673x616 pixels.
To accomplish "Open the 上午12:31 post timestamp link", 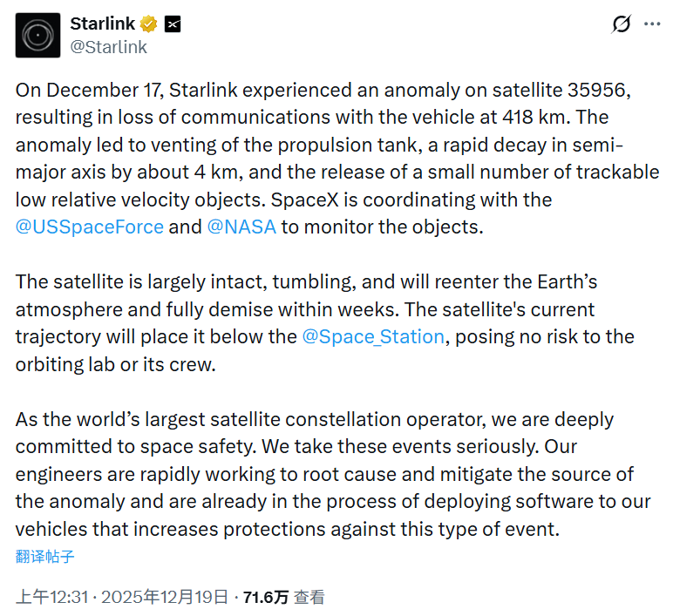I will (54, 597).
